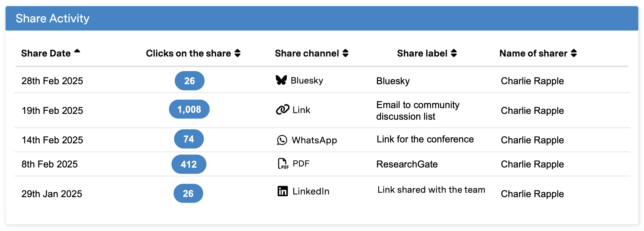This screenshot has width=644, height=231.
Task: Click 'Email to community discussion list' label
Action: (x=418, y=110)
